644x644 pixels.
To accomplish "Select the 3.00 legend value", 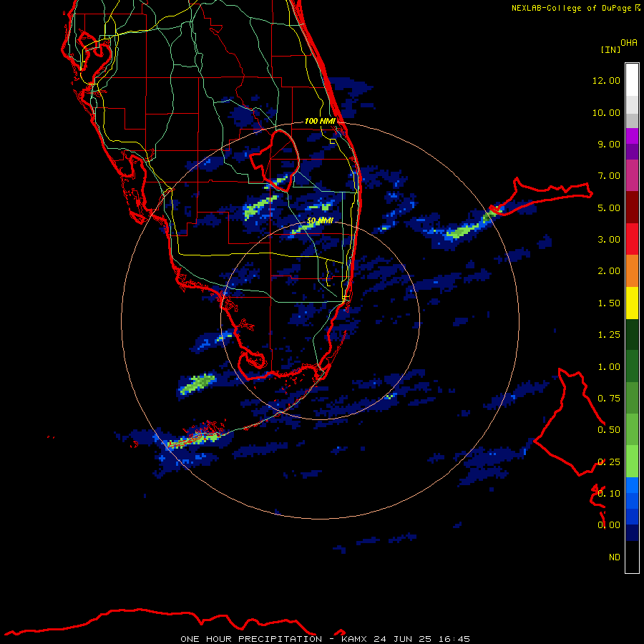I will 609,240.
